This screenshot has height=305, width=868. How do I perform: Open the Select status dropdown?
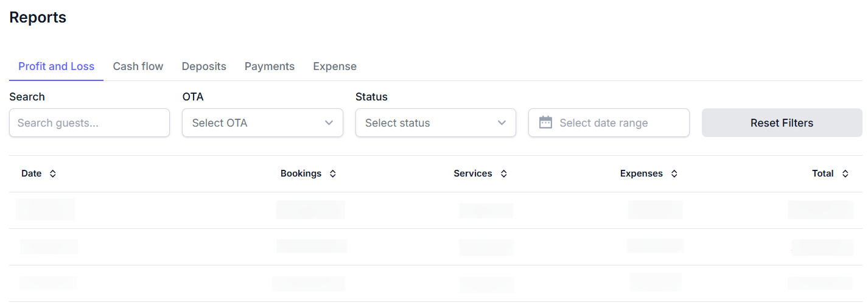(435, 123)
